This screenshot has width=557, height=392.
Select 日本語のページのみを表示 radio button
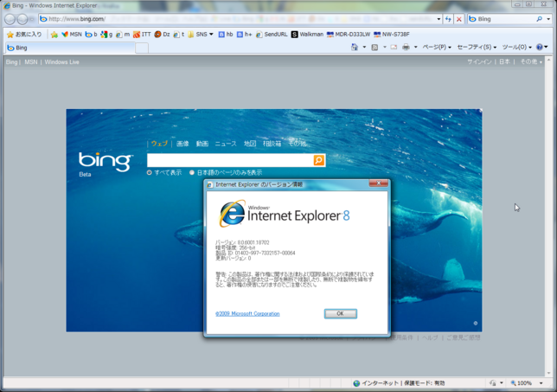click(x=192, y=173)
